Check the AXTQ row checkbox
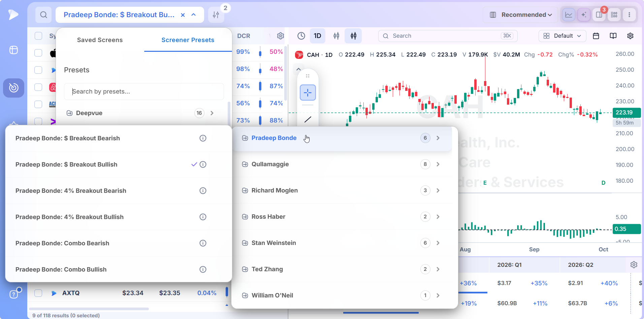644x319 pixels. (x=38, y=293)
